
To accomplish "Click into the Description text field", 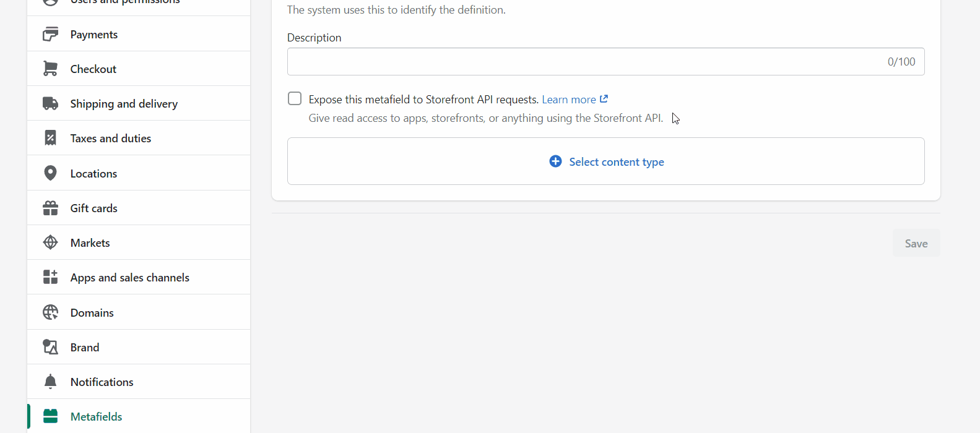I will click(x=582, y=62).
